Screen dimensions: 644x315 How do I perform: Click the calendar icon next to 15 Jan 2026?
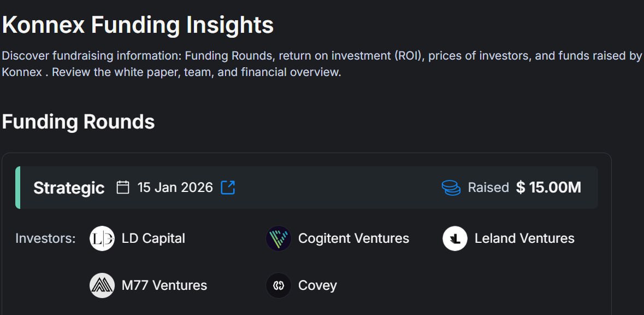[x=123, y=188]
